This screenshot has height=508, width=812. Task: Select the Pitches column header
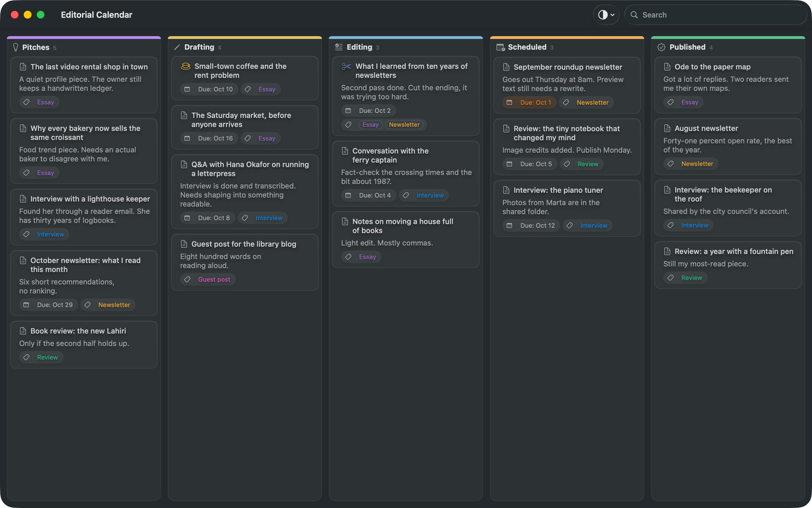(x=84, y=47)
